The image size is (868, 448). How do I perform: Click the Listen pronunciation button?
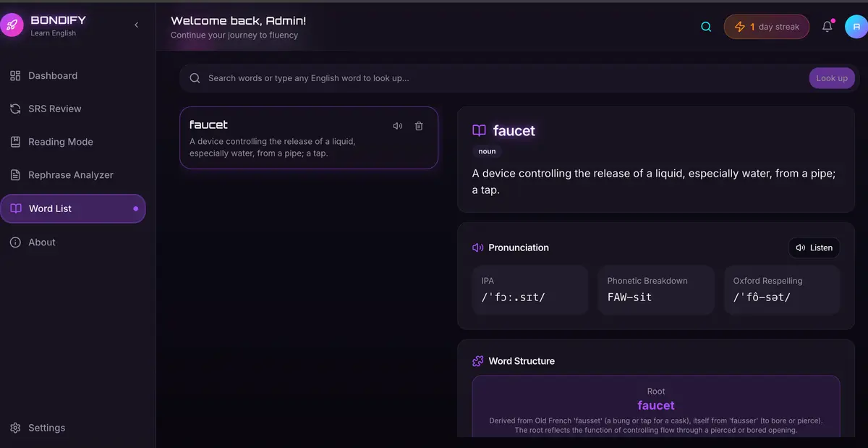tap(814, 248)
